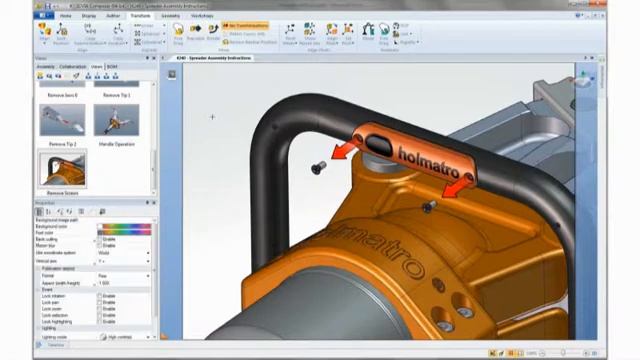The width and height of the screenshot is (640, 360).
Task: Open the Home ribbon tab
Action: [x=65, y=16]
